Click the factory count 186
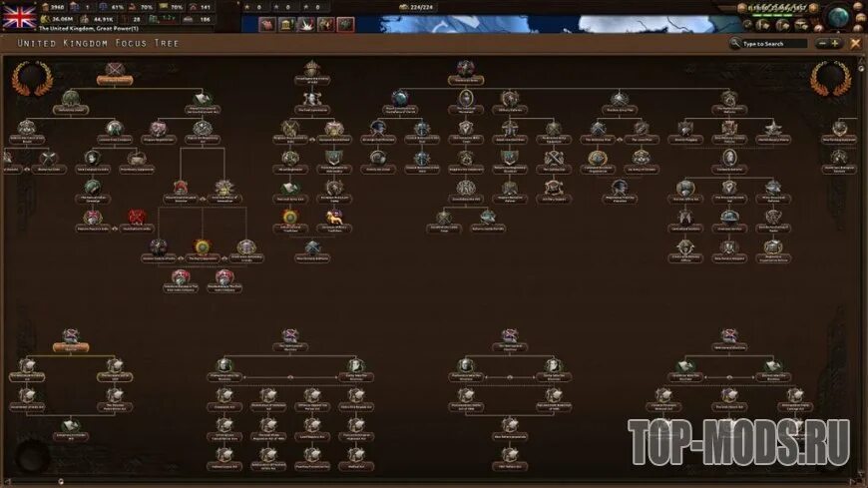 click(205, 19)
